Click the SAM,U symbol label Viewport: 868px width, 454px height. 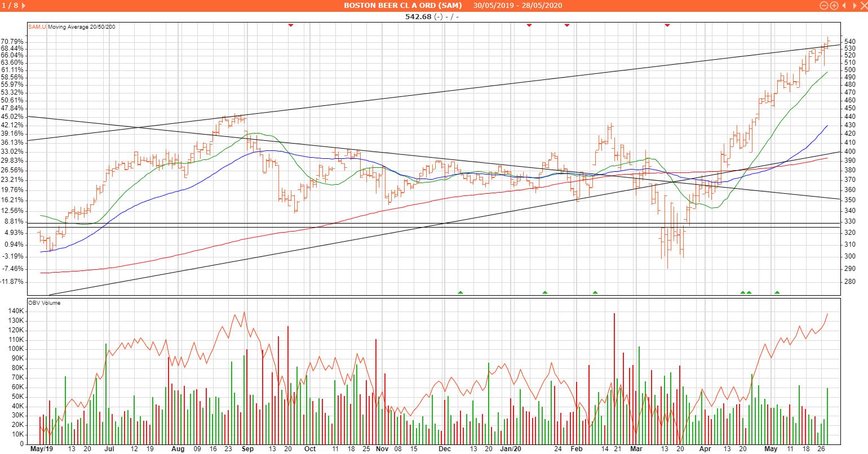coord(37,27)
